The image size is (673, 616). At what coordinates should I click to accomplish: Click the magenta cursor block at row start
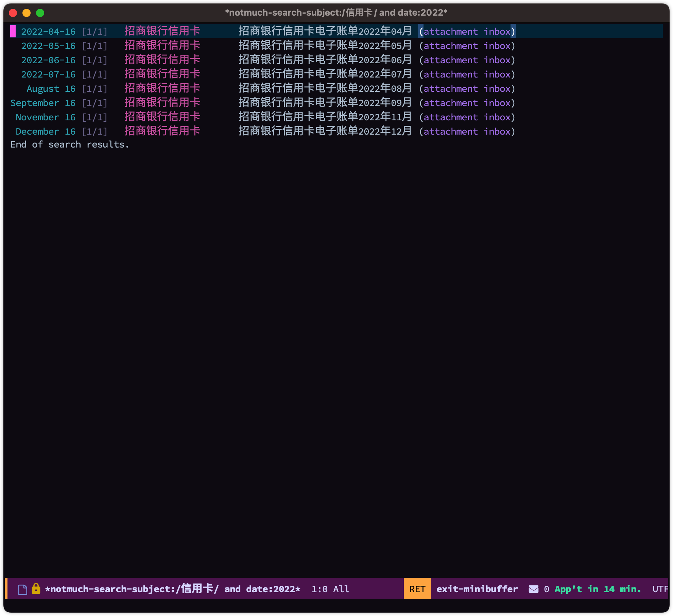[x=13, y=31]
